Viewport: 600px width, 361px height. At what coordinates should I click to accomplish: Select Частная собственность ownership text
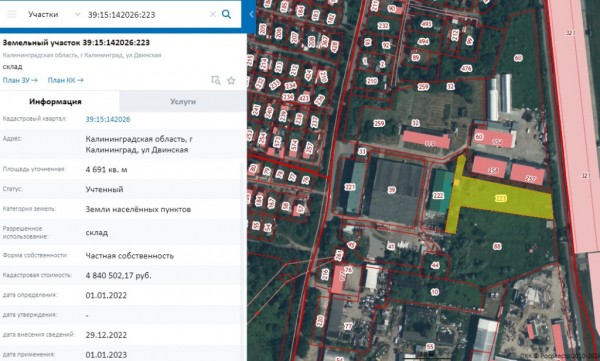click(x=130, y=256)
